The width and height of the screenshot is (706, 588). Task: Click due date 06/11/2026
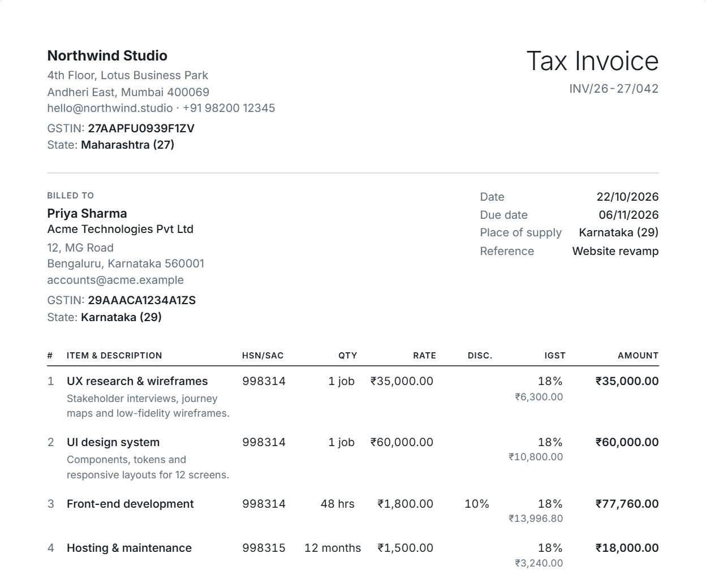tap(629, 215)
